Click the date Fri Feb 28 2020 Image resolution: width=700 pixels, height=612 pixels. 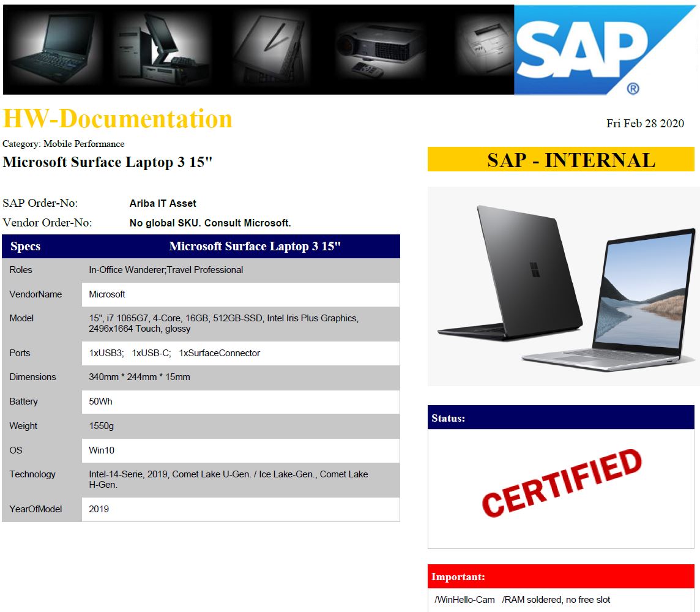pyautogui.click(x=645, y=123)
